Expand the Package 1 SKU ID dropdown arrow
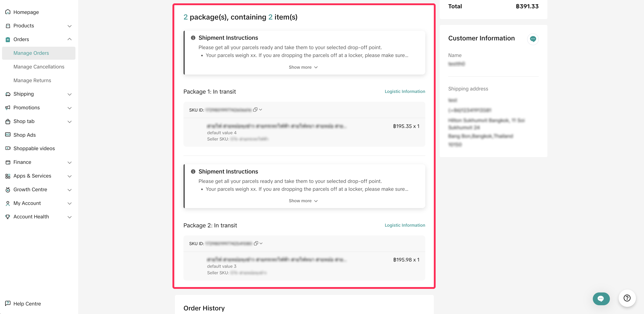 [x=260, y=110]
